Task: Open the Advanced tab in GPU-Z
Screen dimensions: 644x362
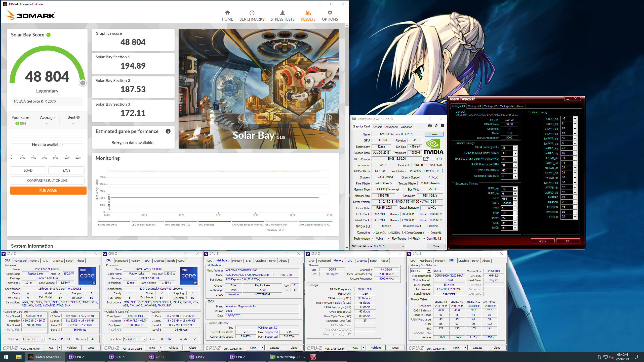Action: coord(391,127)
